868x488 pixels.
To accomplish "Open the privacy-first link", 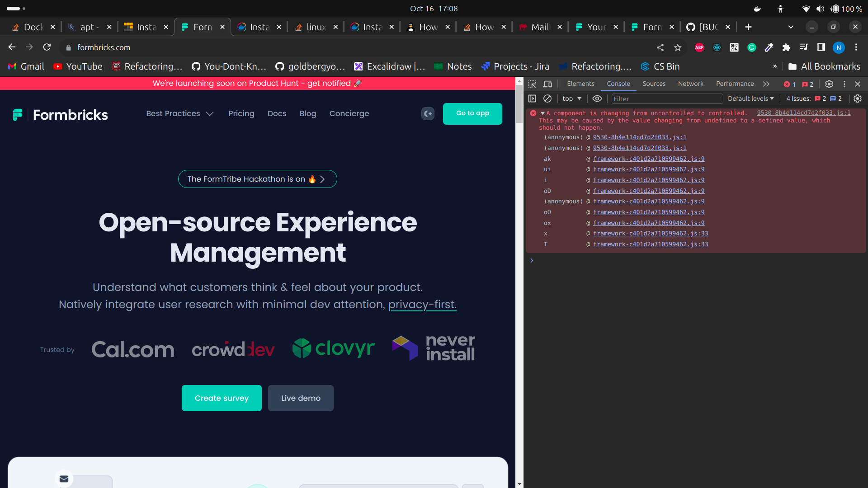I will point(422,305).
